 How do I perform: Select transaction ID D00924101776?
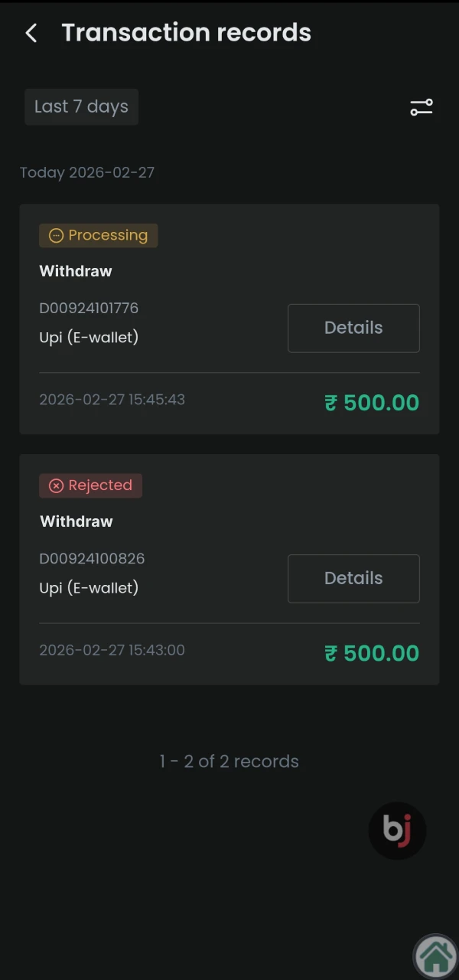tap(89, 308)
